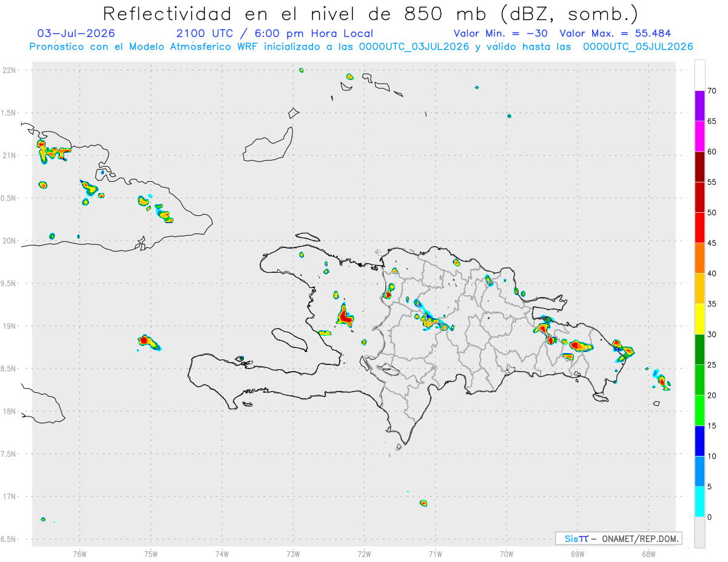Viewport: 728px width, 562px height.
Task: Click the '70W' longitude label
Action: [507, 553]
